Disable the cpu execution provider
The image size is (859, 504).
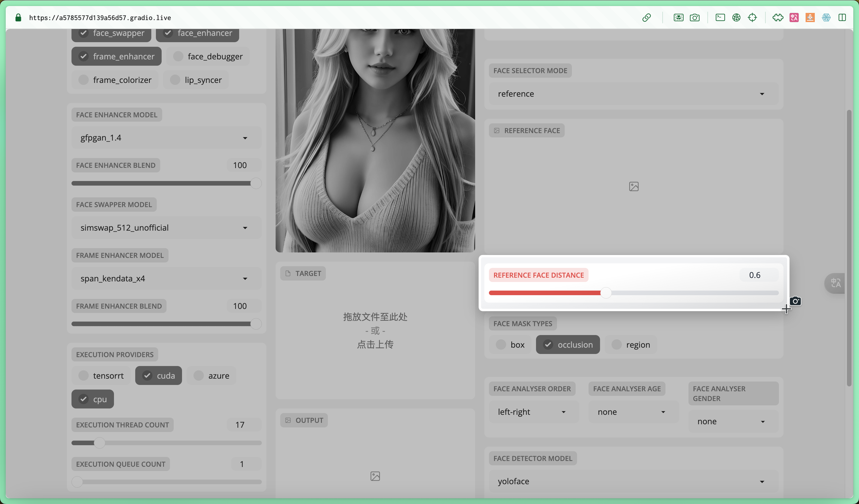[93, 399]
